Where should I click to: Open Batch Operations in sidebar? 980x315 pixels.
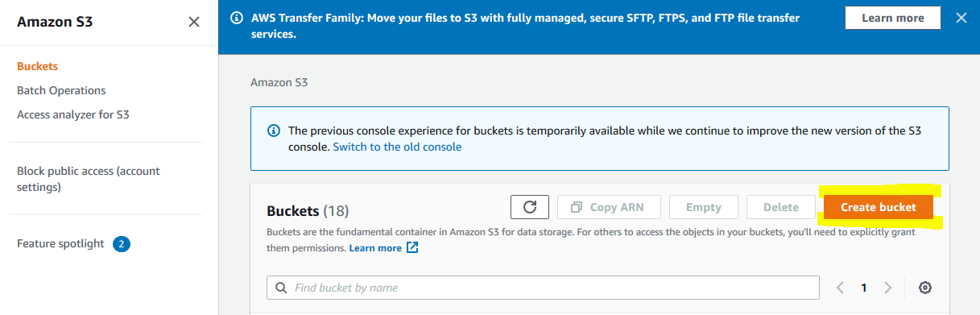click(x=61, y=90)
